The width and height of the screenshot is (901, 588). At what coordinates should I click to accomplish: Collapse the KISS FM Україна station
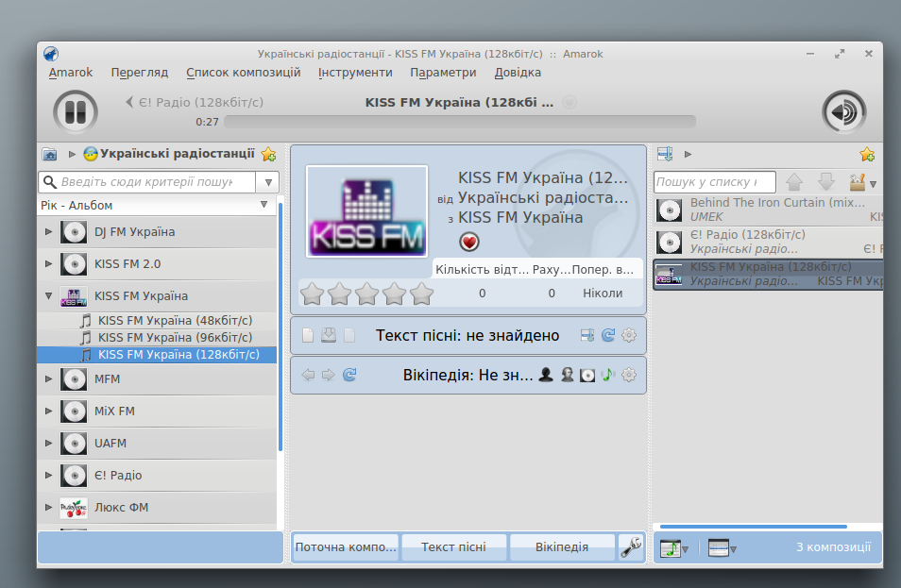pos(49,296)
